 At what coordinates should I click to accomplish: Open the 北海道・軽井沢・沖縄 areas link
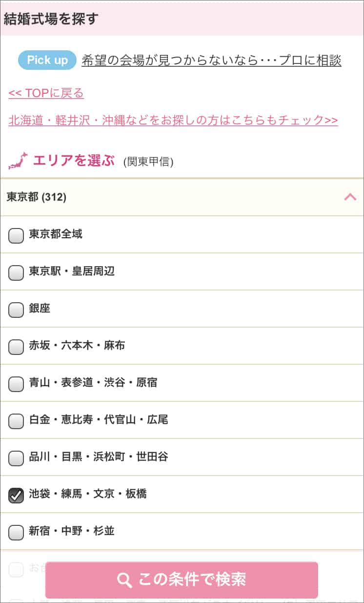173,120
